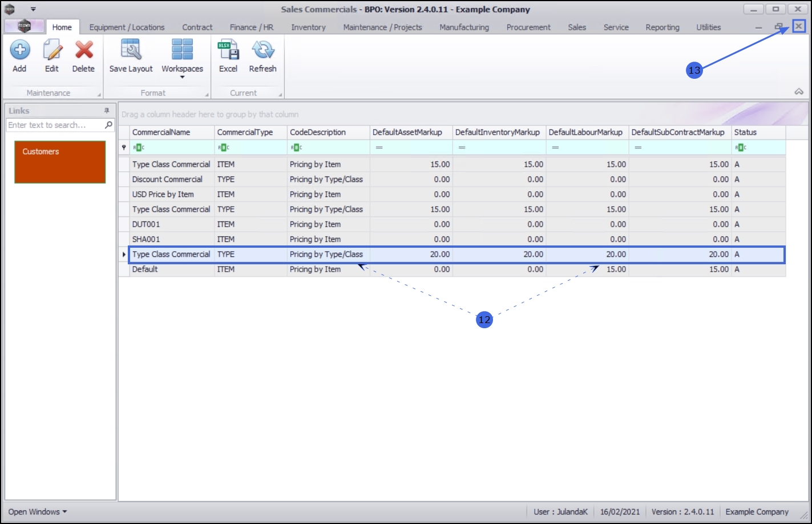Image resolution: width=812 pixels, height=524 pixels.
Task: Pin the Links panel
Action: pos(107,111)
